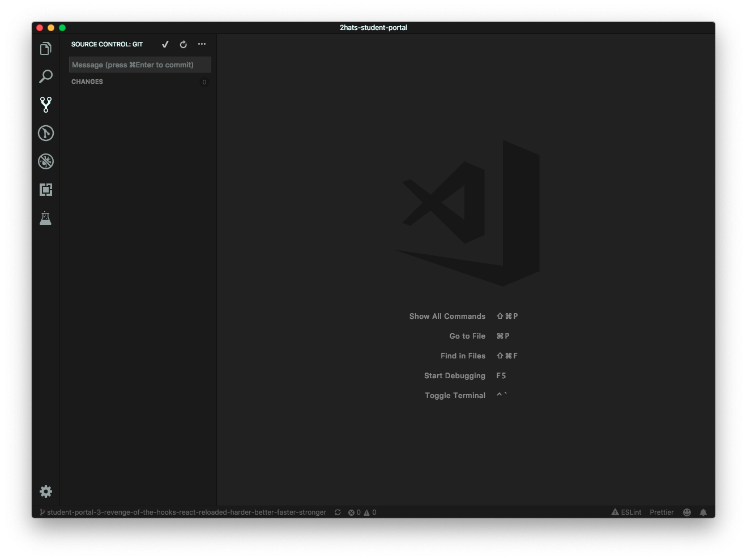Screen dimensions: 747x560
Task: Commit staged changes with the checkmark
Action: click(x=165, y=44)
